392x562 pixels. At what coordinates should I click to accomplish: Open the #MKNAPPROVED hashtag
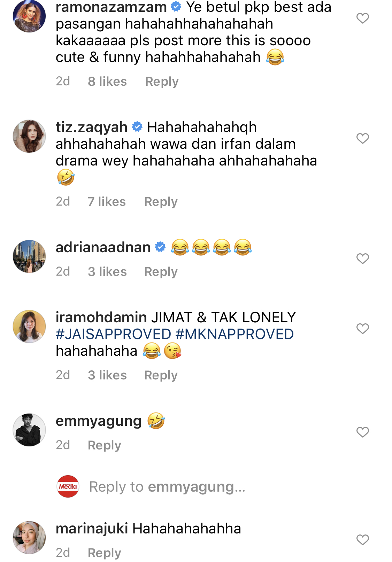235,334
